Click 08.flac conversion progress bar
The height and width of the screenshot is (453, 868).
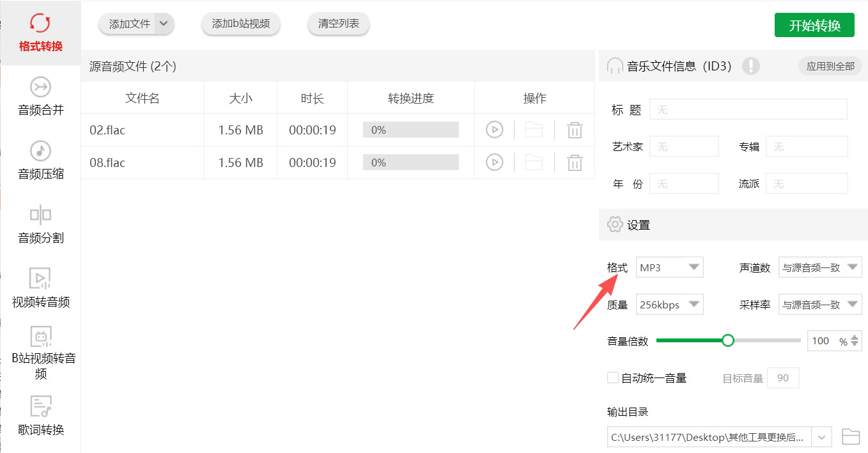pos(411,163)
